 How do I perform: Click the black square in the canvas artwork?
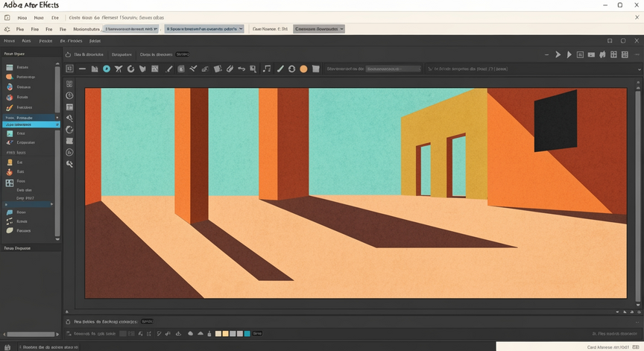click(x=555, y=121)
